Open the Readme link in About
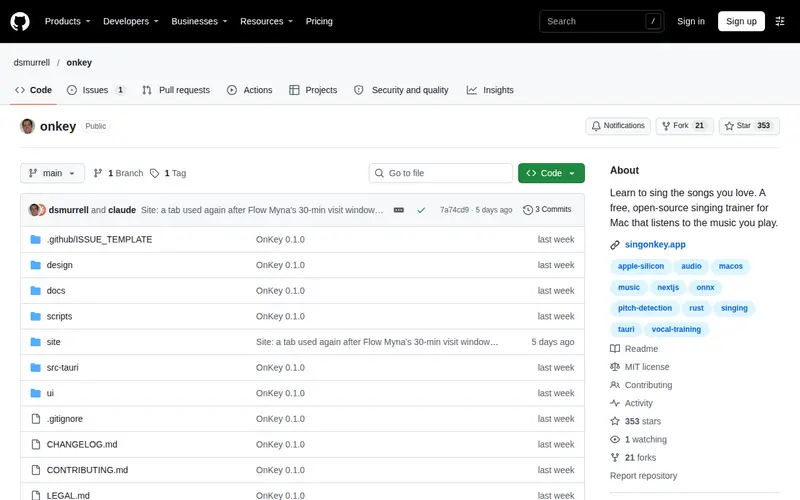This screenshot has height=500, width=800. 634,348
